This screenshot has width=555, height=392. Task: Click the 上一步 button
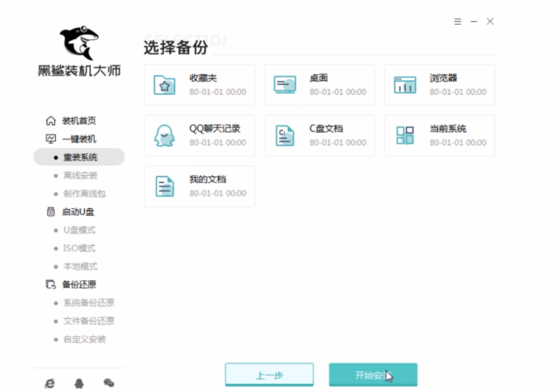click(269, 375)
